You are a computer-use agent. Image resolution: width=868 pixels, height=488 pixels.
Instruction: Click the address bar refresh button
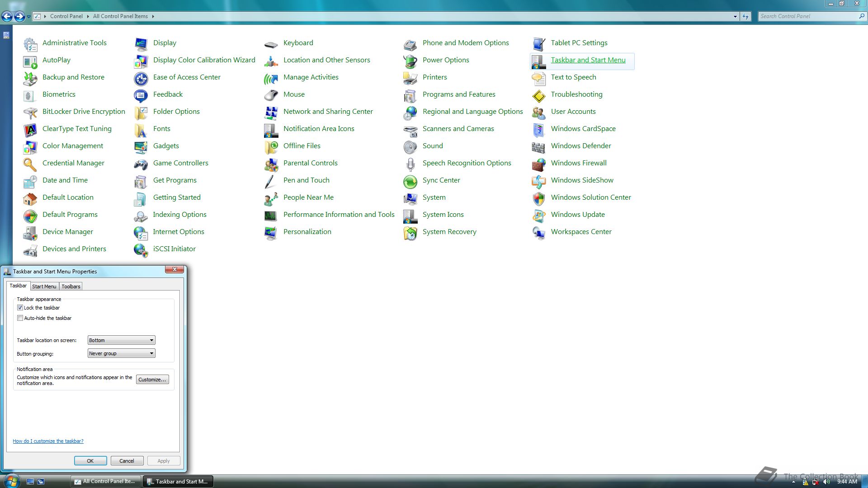click(745, 16)
